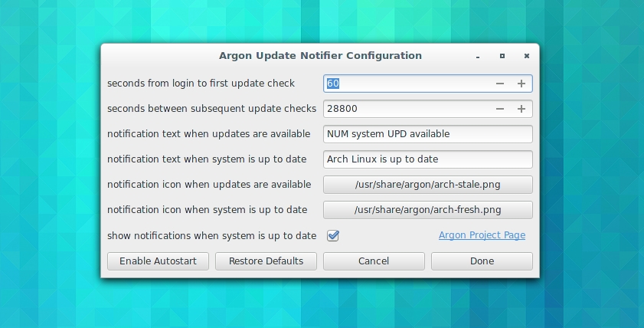The height and width of the screenshot is (328, 644).
Task: Confirm settings with Done button
Action: pos(482,261)
